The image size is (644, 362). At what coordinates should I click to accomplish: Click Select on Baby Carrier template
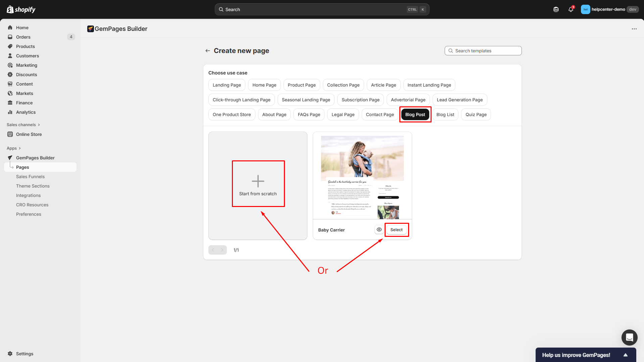(x=396, y=230)
